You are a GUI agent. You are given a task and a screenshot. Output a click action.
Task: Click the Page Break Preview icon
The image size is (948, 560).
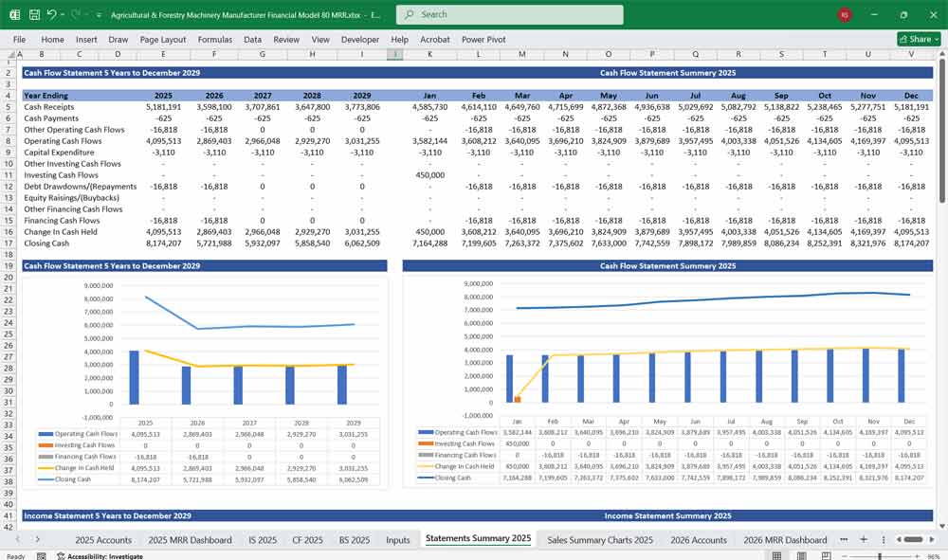click(826, 554)
